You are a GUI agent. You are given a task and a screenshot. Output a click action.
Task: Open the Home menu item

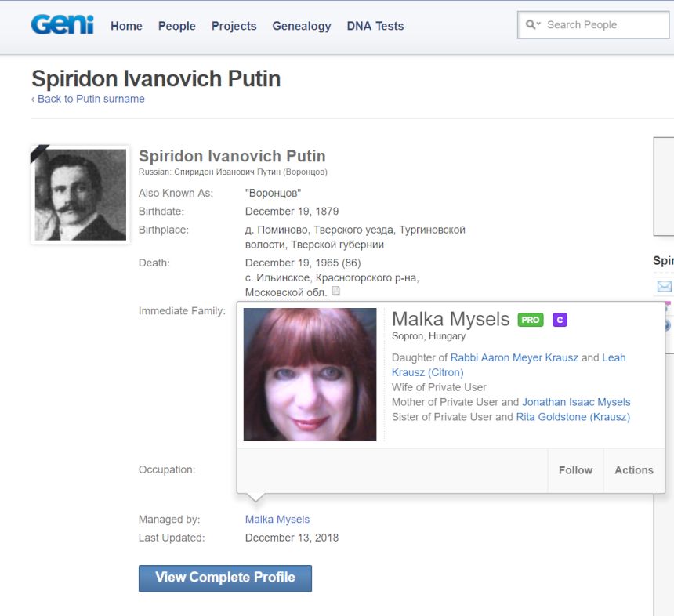coord(126,26)
